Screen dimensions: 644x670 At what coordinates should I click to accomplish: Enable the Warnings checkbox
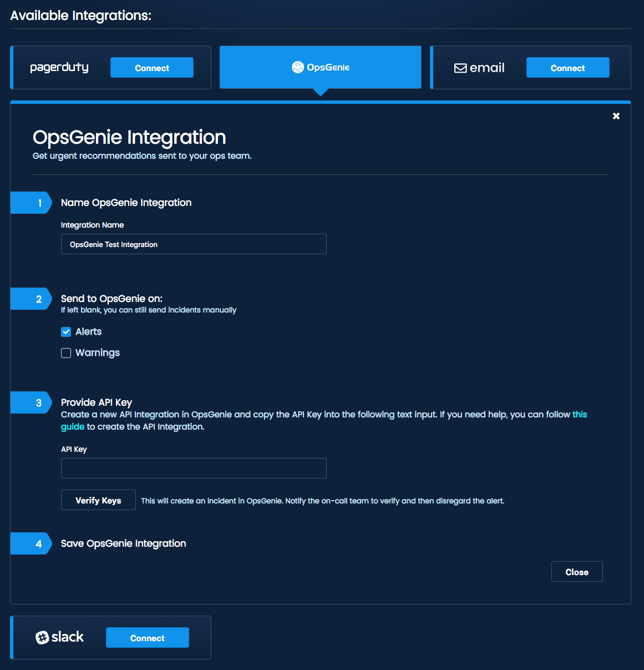coord(66,353)
